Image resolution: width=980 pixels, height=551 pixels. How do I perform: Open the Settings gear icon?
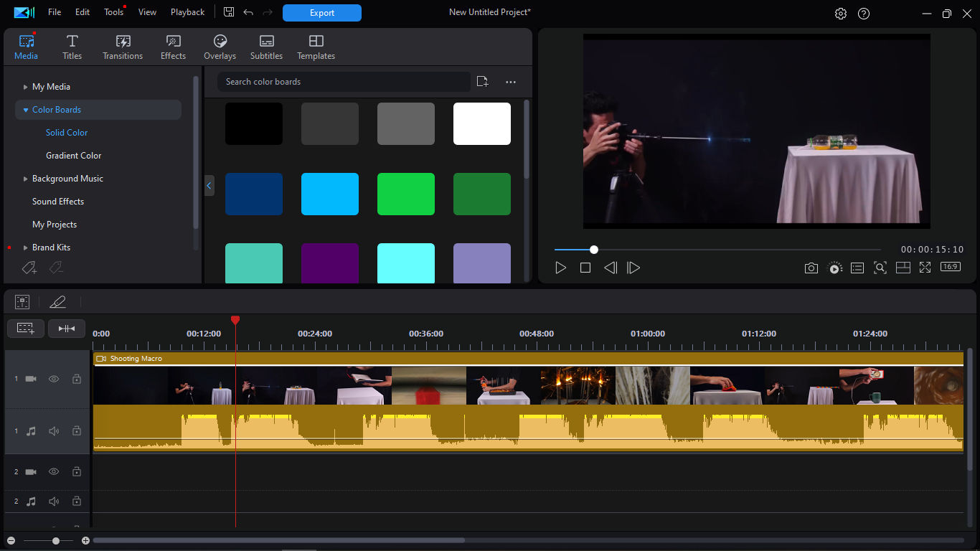coord(841,14)
